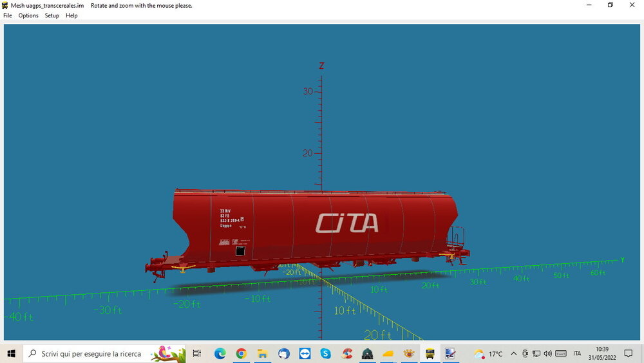Open network status tray icon
Image resolution: width=644 pixels, height=363 pixels.
[536, 353]
